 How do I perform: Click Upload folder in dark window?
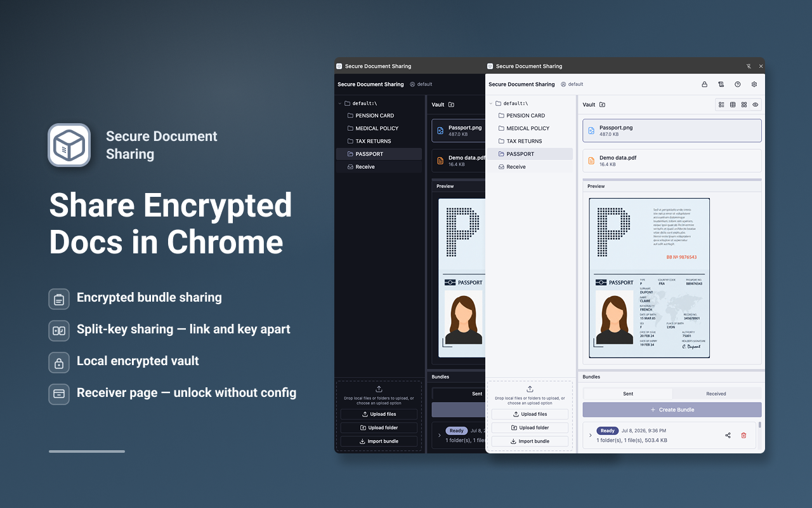(379, 427)
